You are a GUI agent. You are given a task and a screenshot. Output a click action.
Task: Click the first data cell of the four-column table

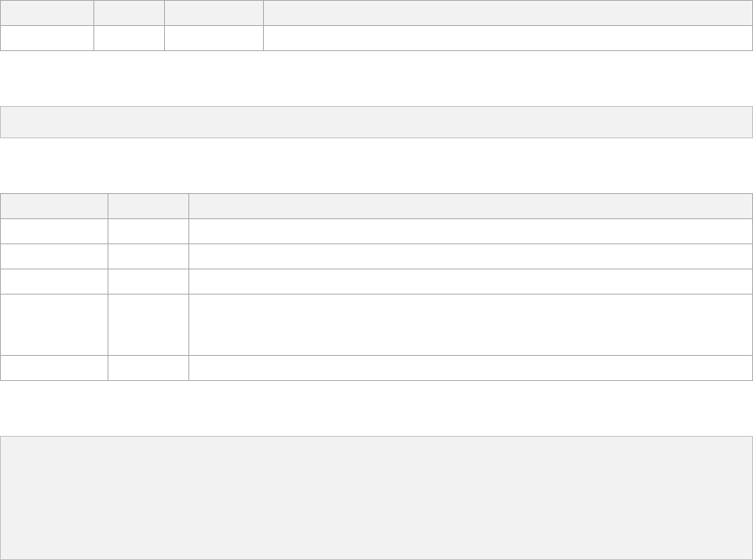point(47,38)
